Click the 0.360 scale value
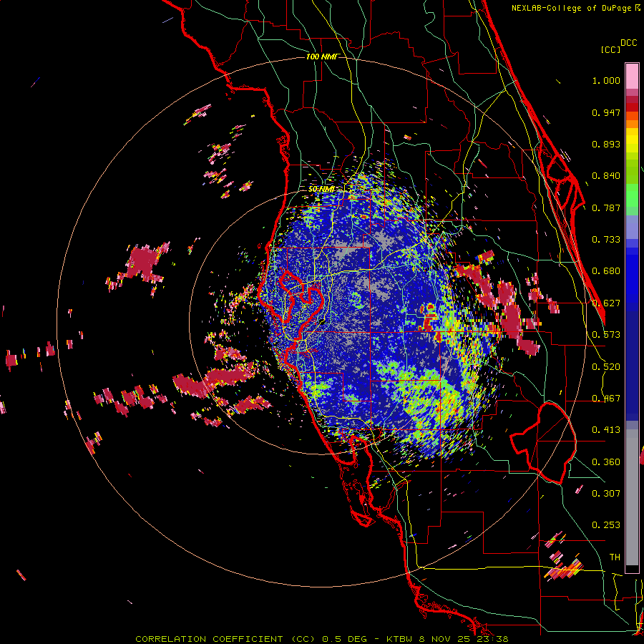Viewport: 644px width, 644px height. [x=606, y=462]
